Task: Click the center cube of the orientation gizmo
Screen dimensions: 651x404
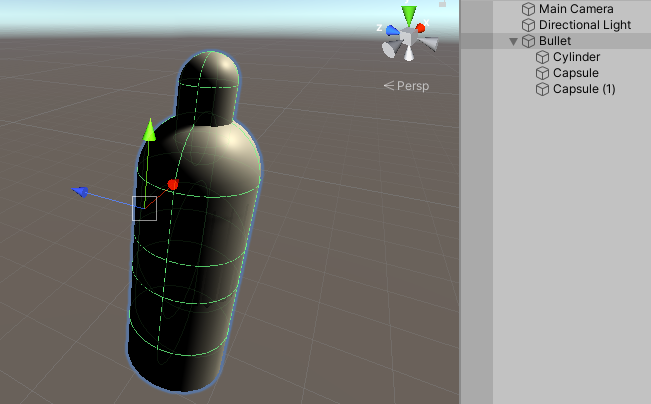Action: point(408,37)
